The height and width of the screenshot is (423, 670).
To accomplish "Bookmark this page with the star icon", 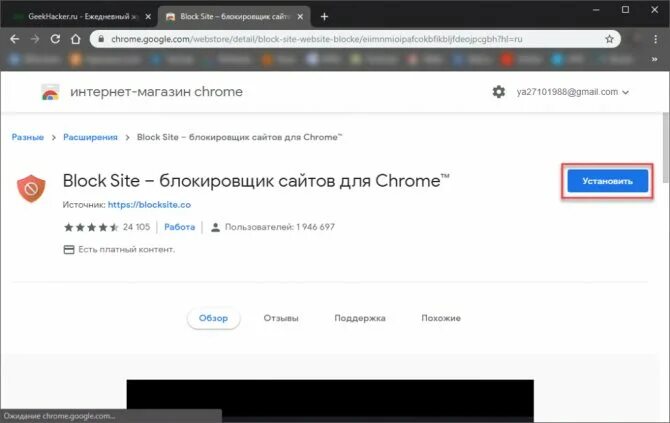I will [609, 39].
